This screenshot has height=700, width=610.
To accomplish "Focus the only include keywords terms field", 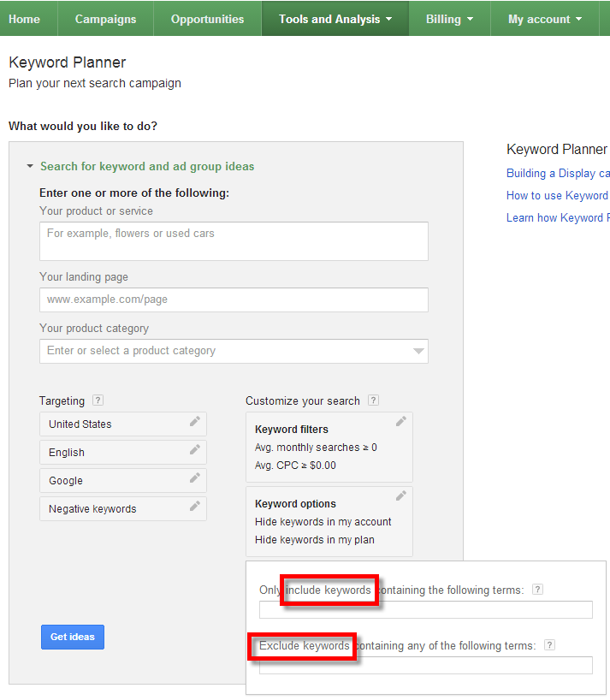I will point(426,610).
